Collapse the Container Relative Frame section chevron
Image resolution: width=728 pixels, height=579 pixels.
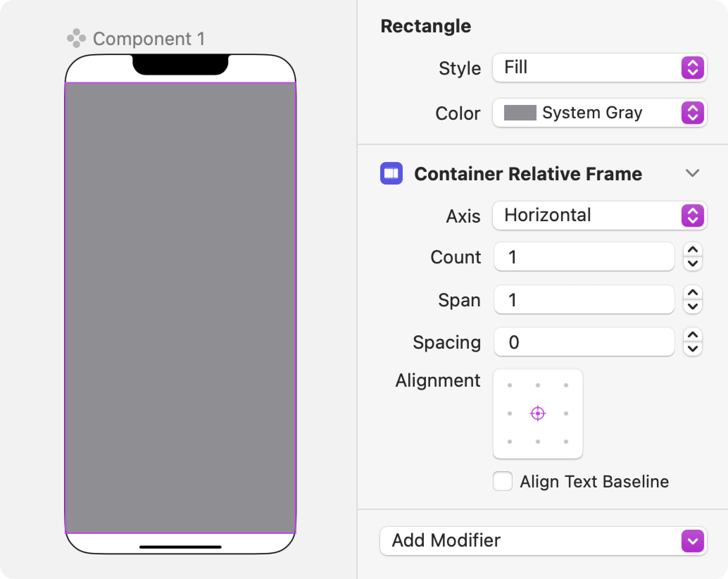[x=692, y=173]
